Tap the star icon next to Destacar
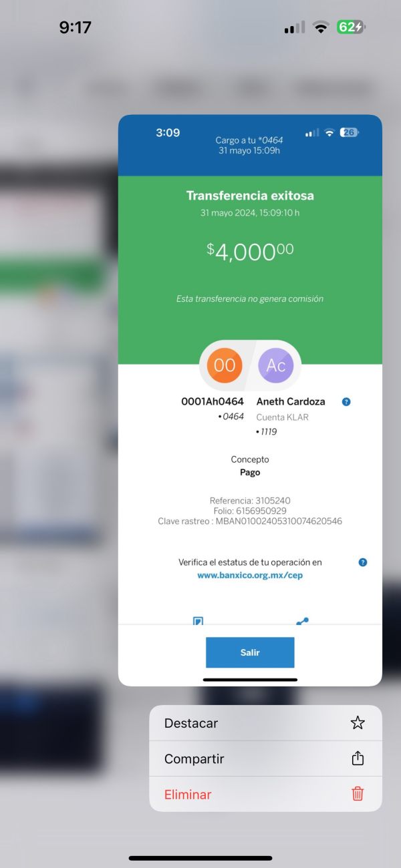The height and width of the screenshot is (868, 401). point(358,723)
